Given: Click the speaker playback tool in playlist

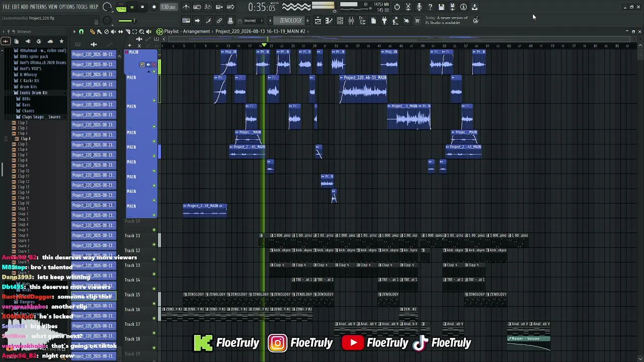Looking at the screenshot, I should [148, 32].
